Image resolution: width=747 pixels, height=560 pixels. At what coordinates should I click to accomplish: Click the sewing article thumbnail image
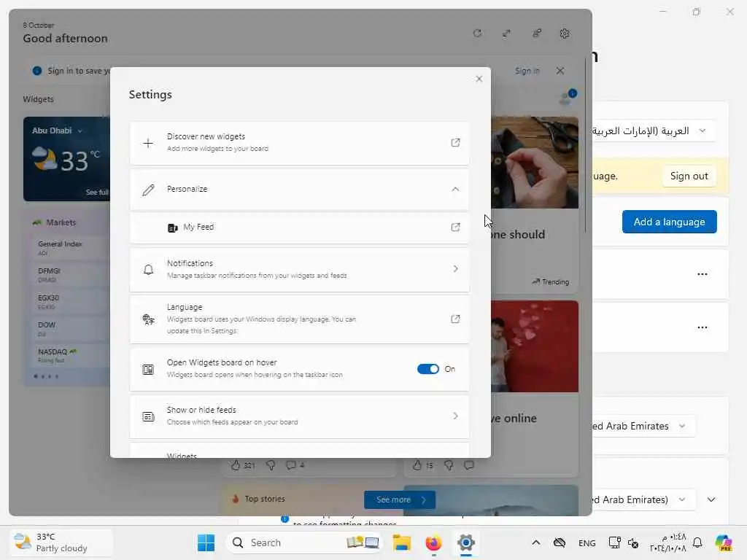(535, 163)
